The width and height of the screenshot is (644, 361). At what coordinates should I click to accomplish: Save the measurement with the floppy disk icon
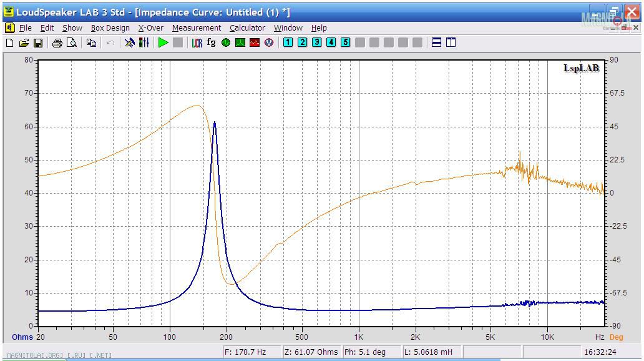(x=38, y=42)
